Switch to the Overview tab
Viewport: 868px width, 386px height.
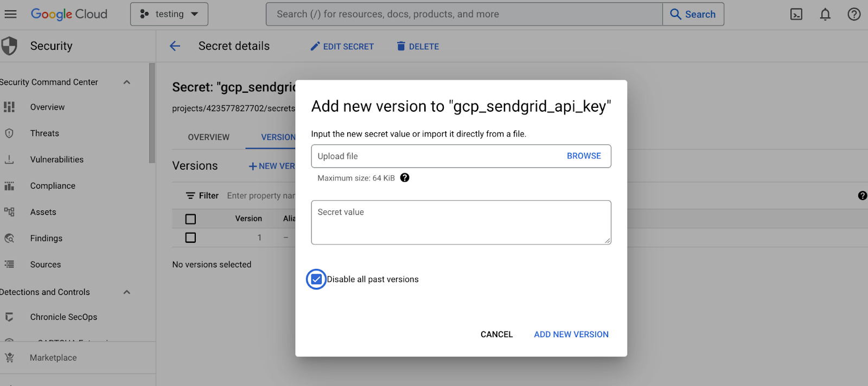click(x=208, y=137)
